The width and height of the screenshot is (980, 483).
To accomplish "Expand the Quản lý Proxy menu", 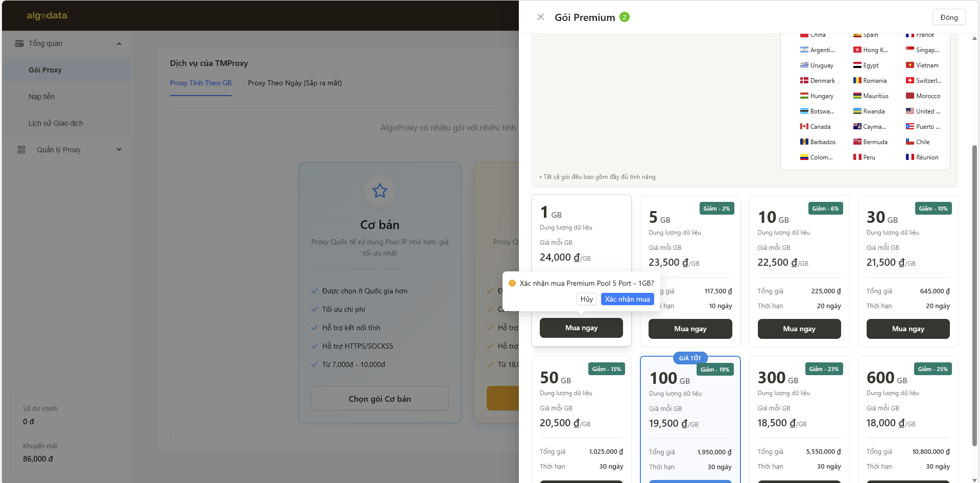I will (x=119, y=150).
